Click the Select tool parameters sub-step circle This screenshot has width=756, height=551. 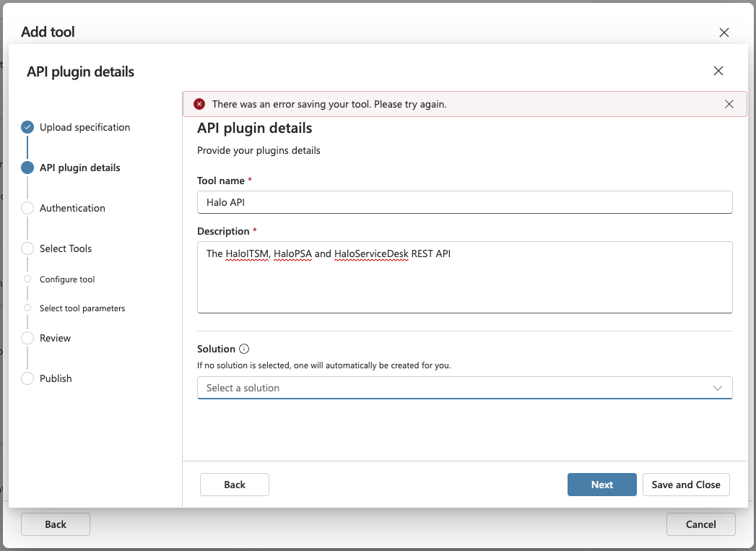pos(27,308)
